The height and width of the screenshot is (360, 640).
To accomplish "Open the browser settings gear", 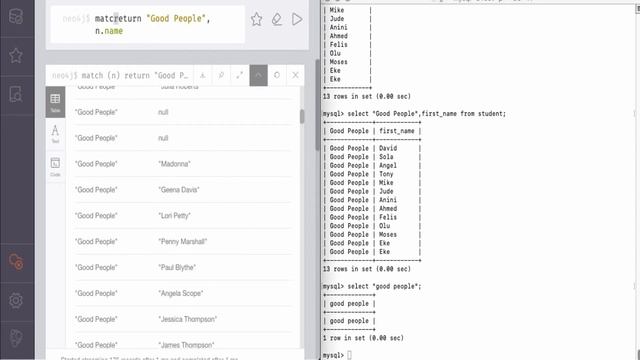I will pyautogui.click(x=16, y=300).
